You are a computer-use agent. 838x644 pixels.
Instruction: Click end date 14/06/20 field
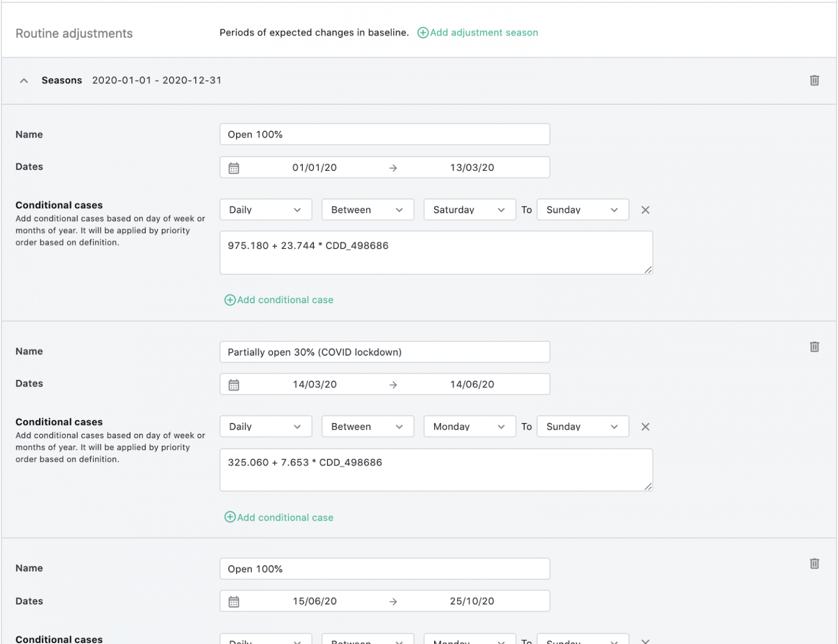coord(472,384)
